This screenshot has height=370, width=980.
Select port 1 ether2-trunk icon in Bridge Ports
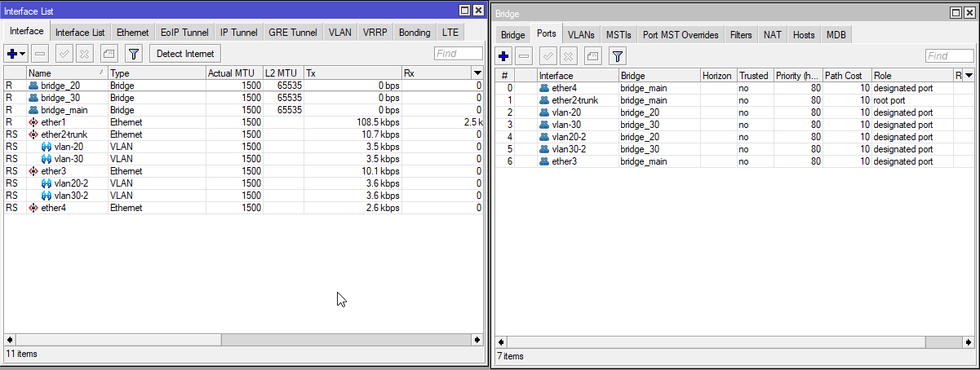pos(544,100)
